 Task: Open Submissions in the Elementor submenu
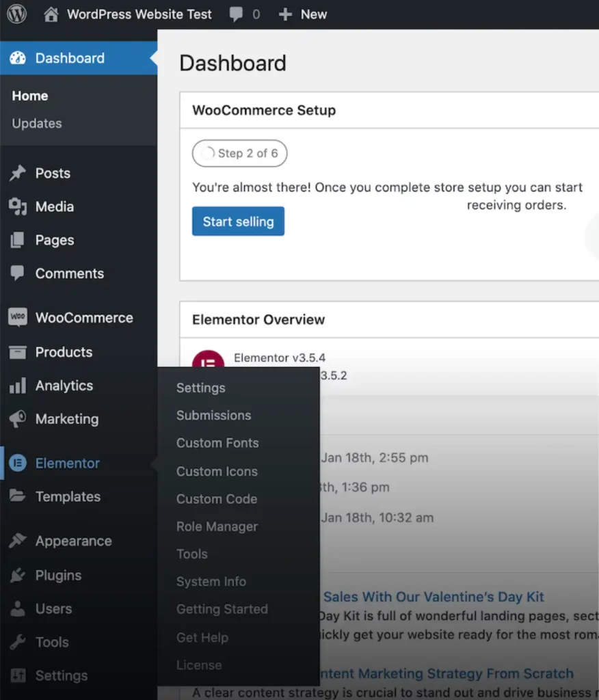point(213,416)
